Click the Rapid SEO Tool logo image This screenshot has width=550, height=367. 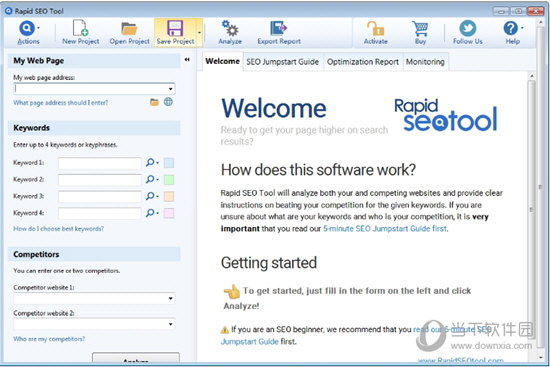tap(446, 115)
